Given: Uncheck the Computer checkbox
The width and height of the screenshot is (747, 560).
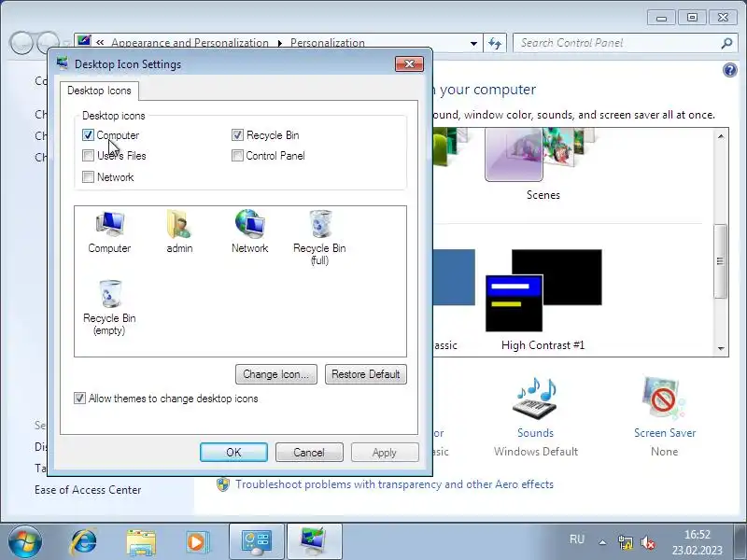Looking at the screenshot, I should [x=88, y=135].
